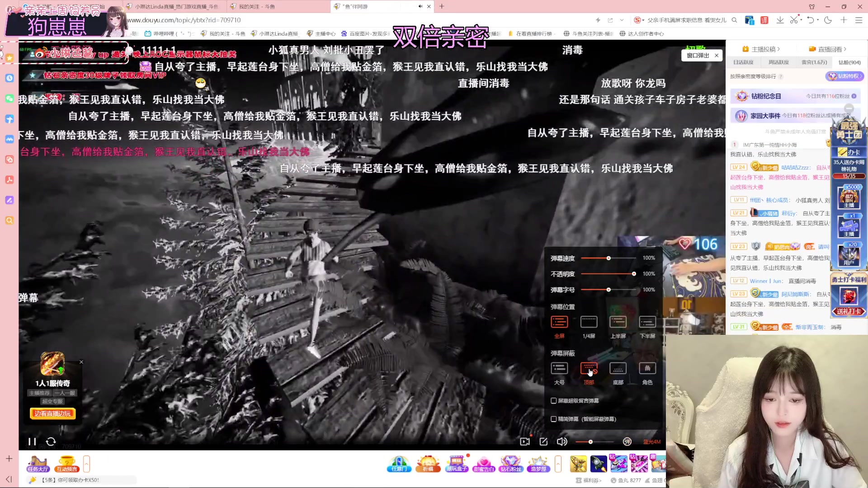868x488 pixels.
Task: Switch to 贵宾(1.6万) tab
Action: pyautogui.click(x=814, y=62)
